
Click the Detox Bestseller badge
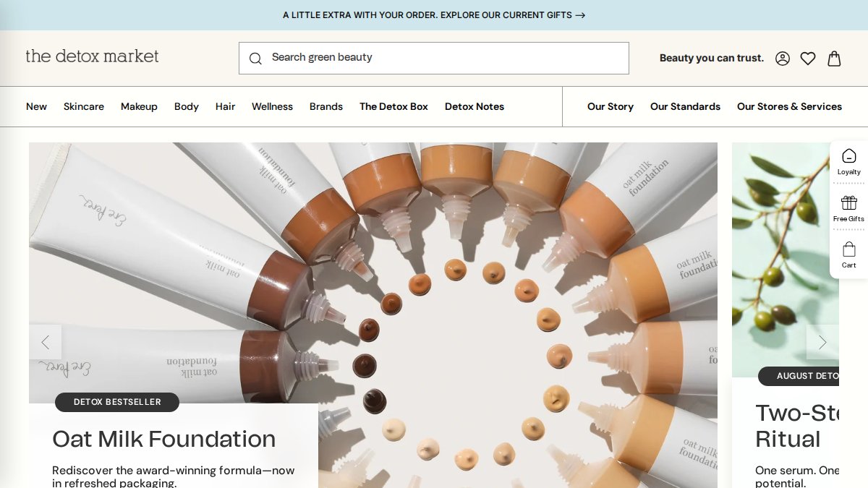117,402
